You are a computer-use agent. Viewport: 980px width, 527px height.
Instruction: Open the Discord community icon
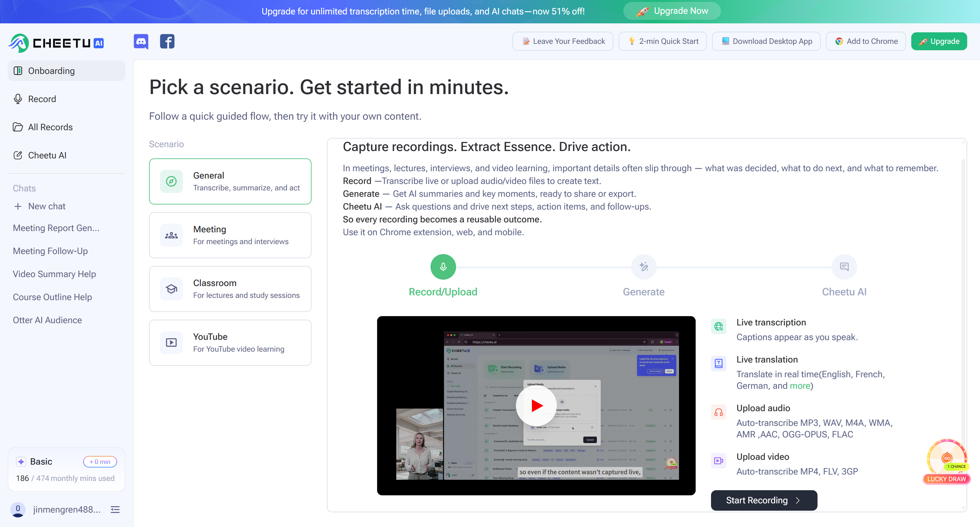141,42
